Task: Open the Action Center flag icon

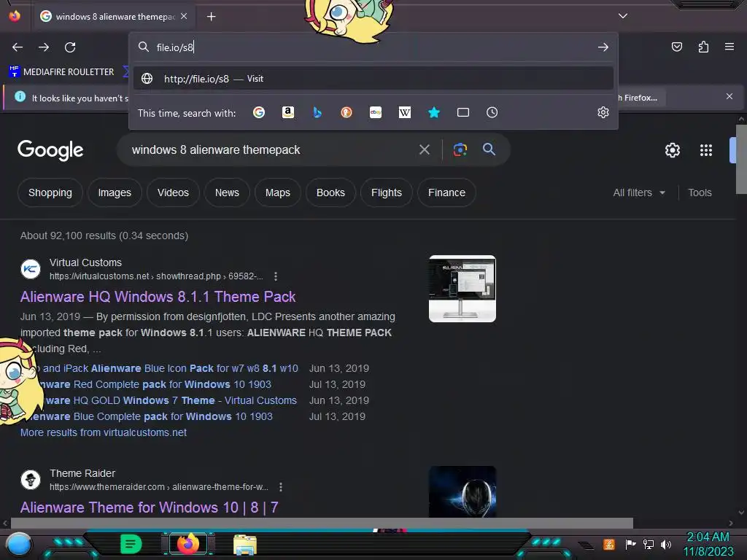Action: click(x=630, y=544)
